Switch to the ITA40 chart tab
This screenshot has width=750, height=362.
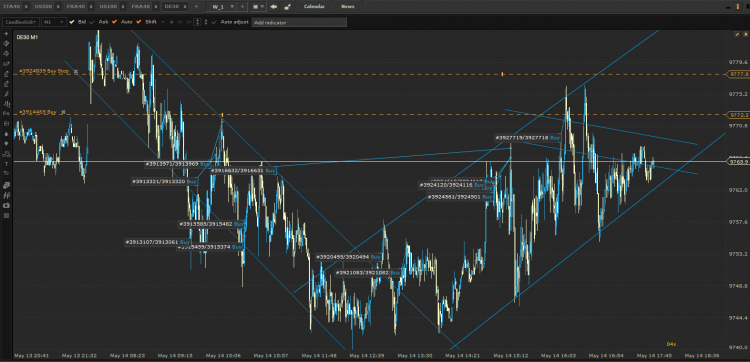(12, 7)
